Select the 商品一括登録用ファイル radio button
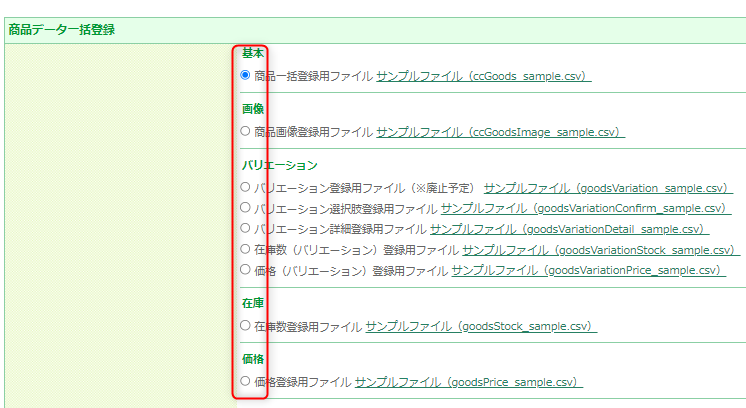 click(x=245, y=75)
